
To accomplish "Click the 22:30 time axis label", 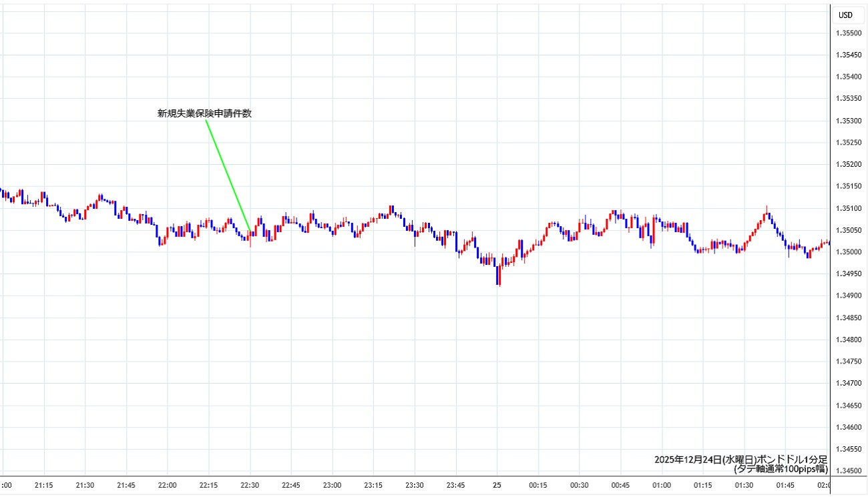I will coord(250,485).
